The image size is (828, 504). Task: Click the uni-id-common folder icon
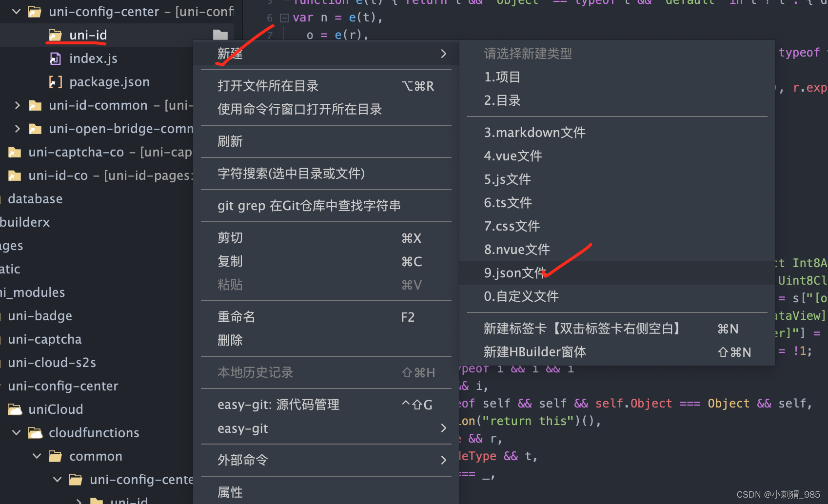35,105
